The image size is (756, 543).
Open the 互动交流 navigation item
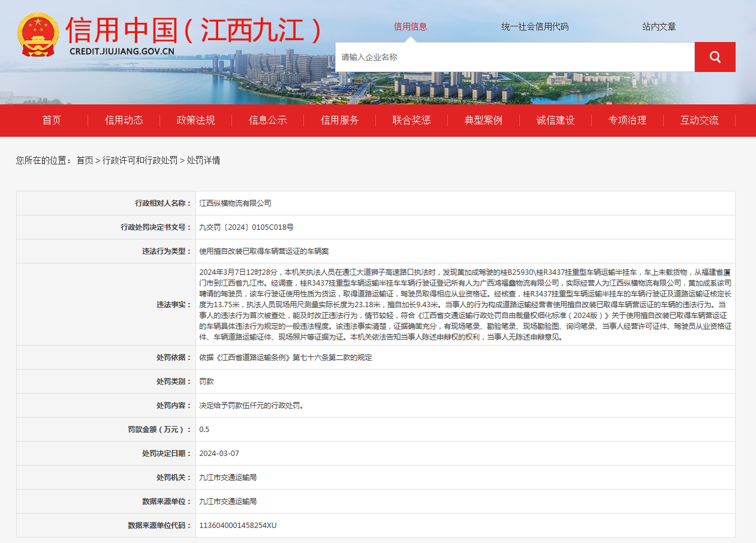(699, 120)
